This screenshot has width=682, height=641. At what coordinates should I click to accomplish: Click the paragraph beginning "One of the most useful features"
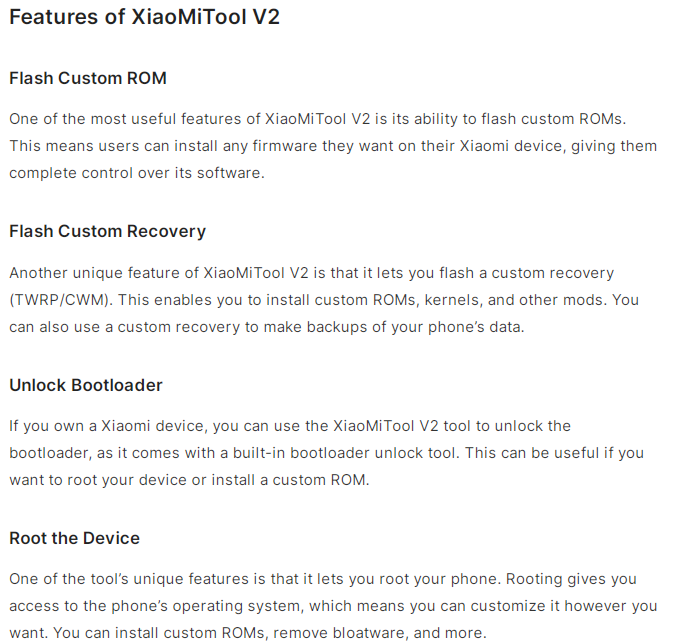333,146
